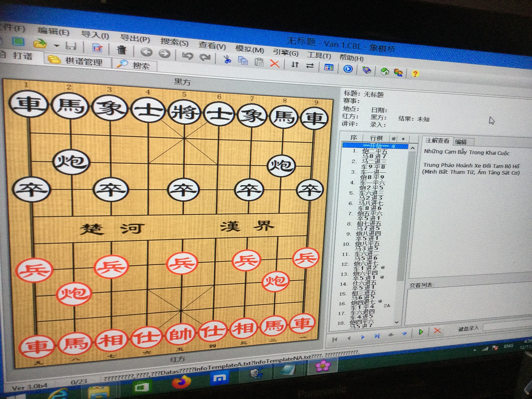Click the green list document toolbar icon
Image resolution: width=532 pixels, height=399 pixels.
coord(18,42)
